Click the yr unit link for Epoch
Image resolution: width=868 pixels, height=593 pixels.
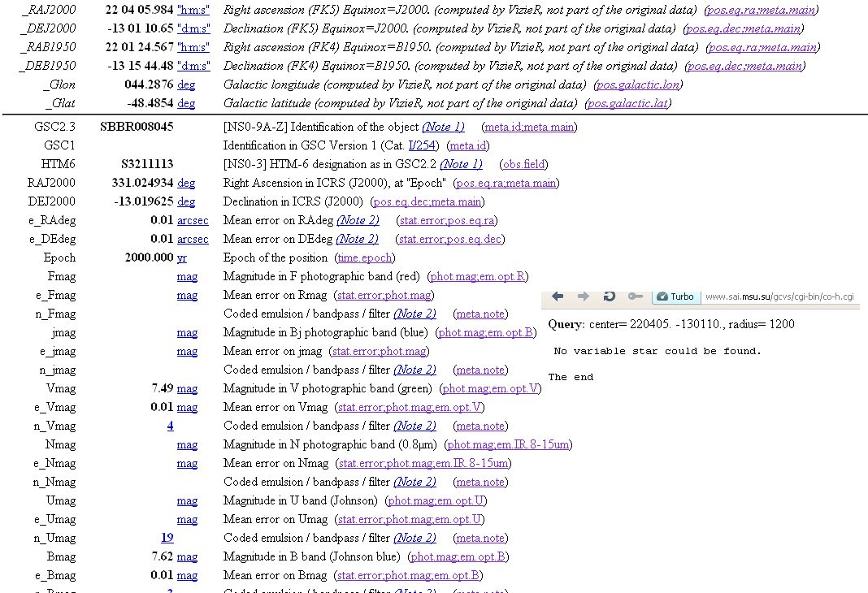point(182,258)
